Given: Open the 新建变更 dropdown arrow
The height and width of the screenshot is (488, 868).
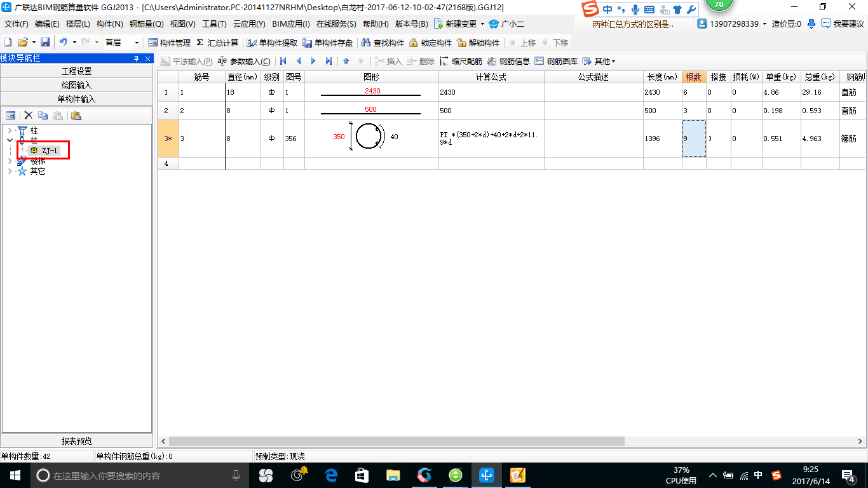Looking at the screenshot, I should 483,24.
